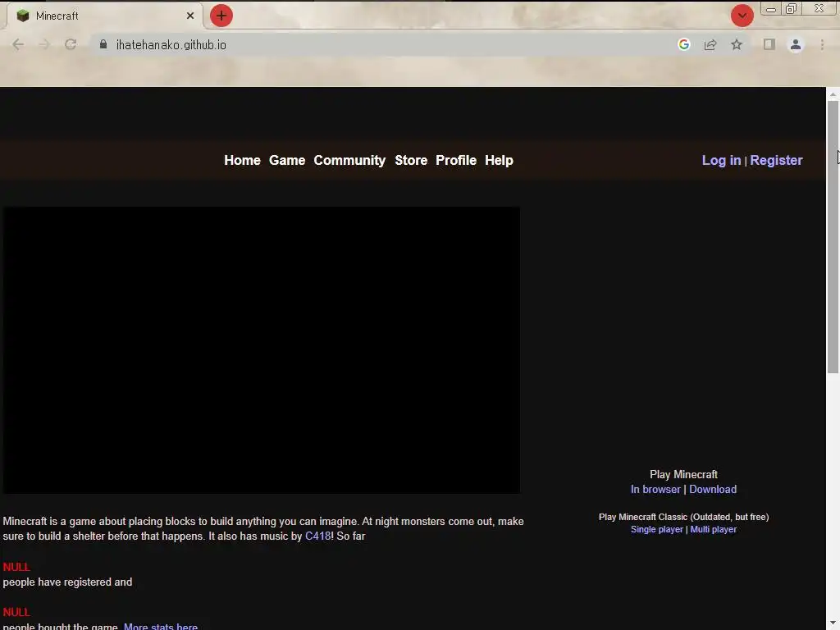This screenshot has width=840, height=630.
Task: Bookmark this page with star icon
Action: pos(737,44)
